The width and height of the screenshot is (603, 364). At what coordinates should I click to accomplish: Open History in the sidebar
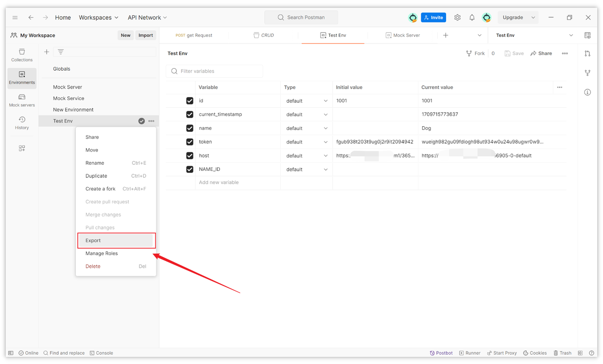[x=22, y=123]
